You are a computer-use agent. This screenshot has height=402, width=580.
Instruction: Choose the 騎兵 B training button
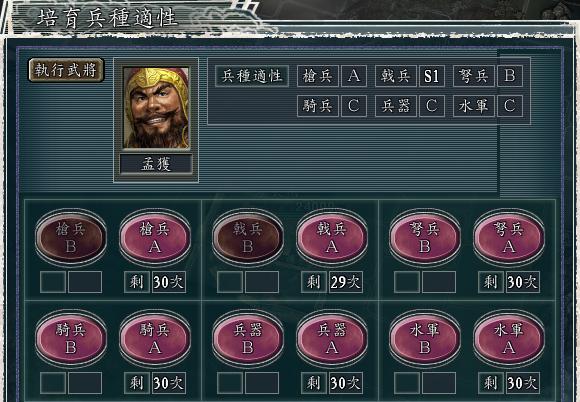71,338
